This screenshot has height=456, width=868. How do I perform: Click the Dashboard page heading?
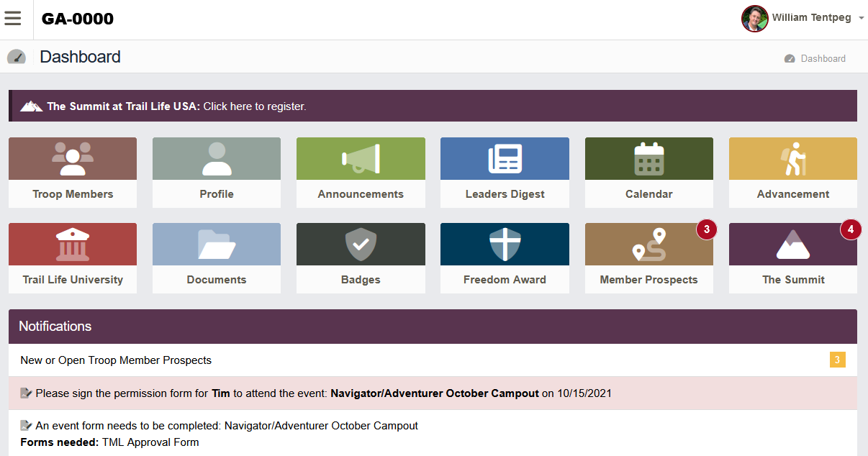pos(80,57)
